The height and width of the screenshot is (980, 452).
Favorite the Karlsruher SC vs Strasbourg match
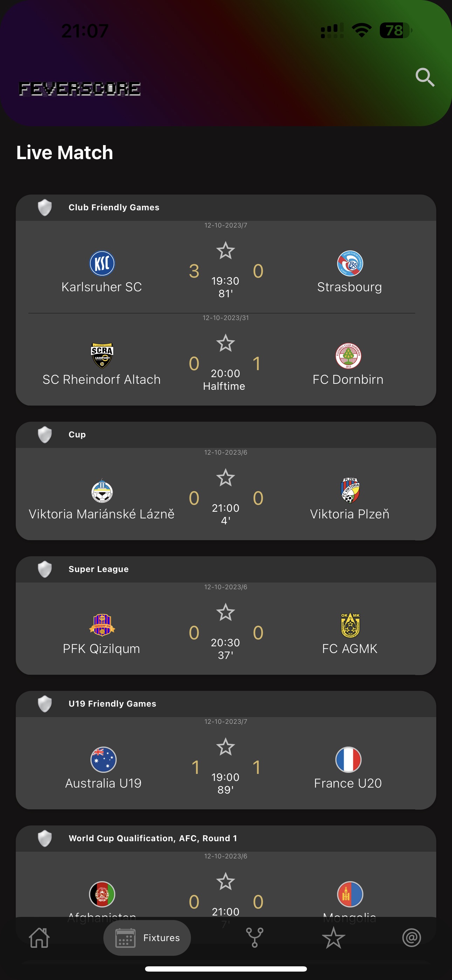pyautogui.click(x=226, y=251)
